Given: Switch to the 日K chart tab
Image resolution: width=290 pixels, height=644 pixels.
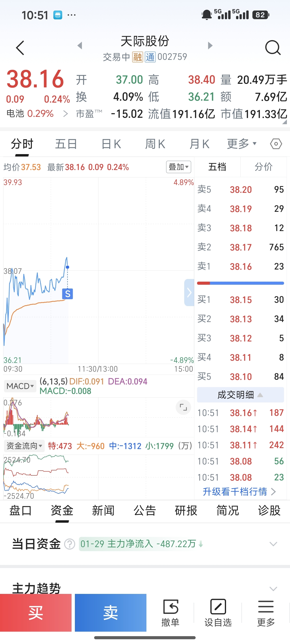Looking at the screenshot, I should [111, 144].
